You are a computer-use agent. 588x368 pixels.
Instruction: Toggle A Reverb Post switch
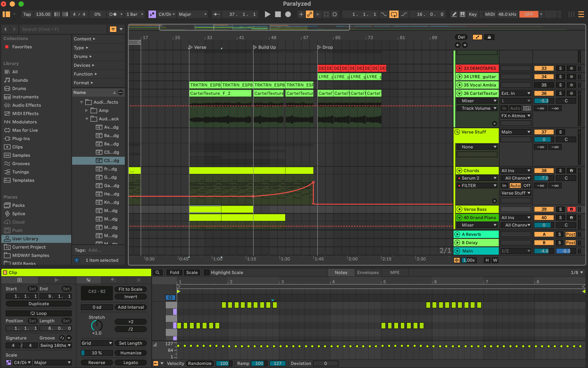pyautogui.click(x=570, y=234)
